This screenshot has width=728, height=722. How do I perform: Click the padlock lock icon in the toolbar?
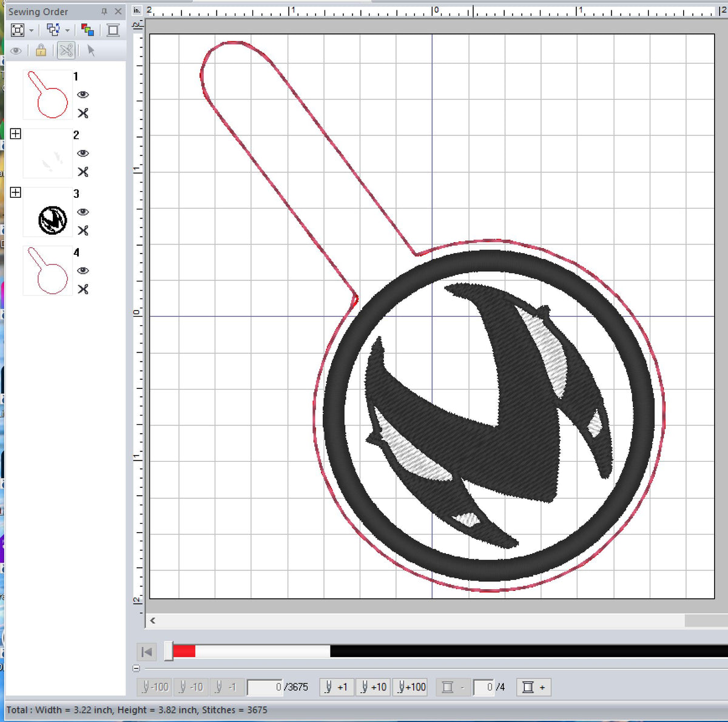click(x=41, y=50)
